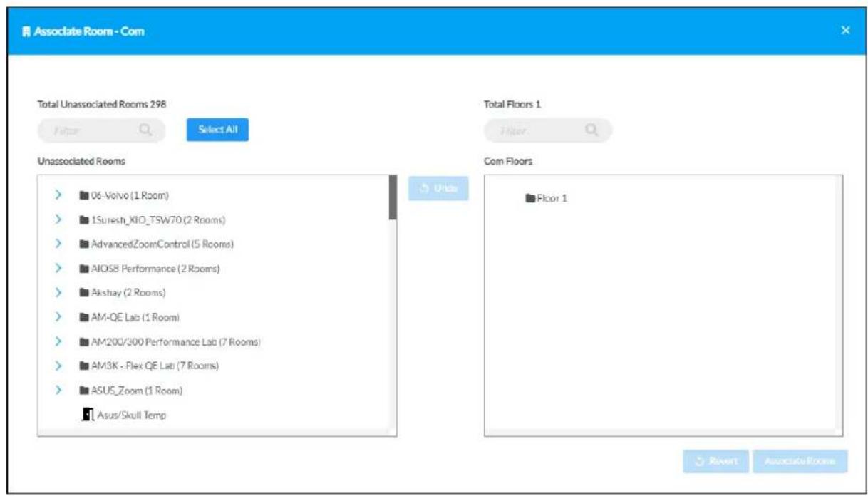Click the AM200/300 Performance Lab folder icon
The image size is (868, 496).
tap(84, 342)
